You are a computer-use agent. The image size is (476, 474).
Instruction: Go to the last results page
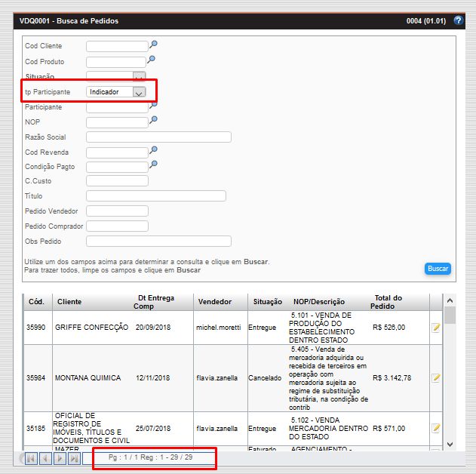click(x=74, y=458)
